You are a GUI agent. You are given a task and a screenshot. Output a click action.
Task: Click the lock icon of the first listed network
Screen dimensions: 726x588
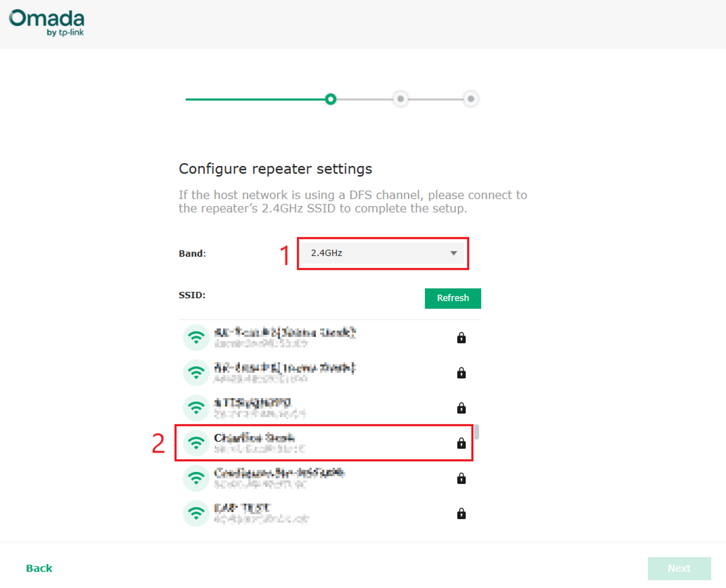click(461, 338)
